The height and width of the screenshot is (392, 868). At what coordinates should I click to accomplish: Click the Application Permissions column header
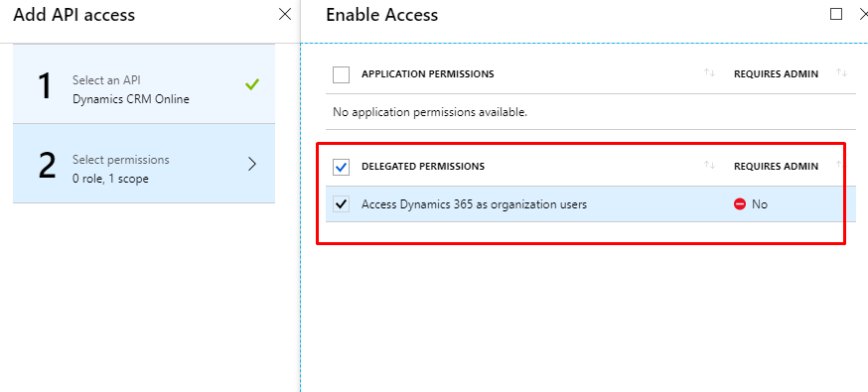coord(428,74)
